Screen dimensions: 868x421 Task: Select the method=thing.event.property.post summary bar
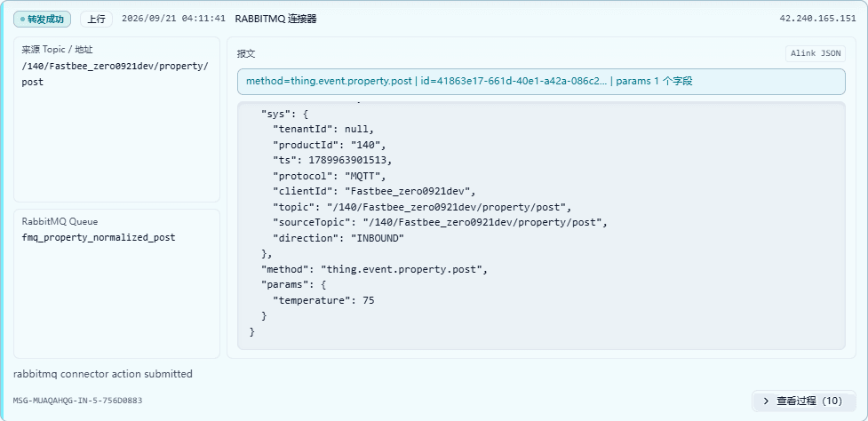[541, 82]
